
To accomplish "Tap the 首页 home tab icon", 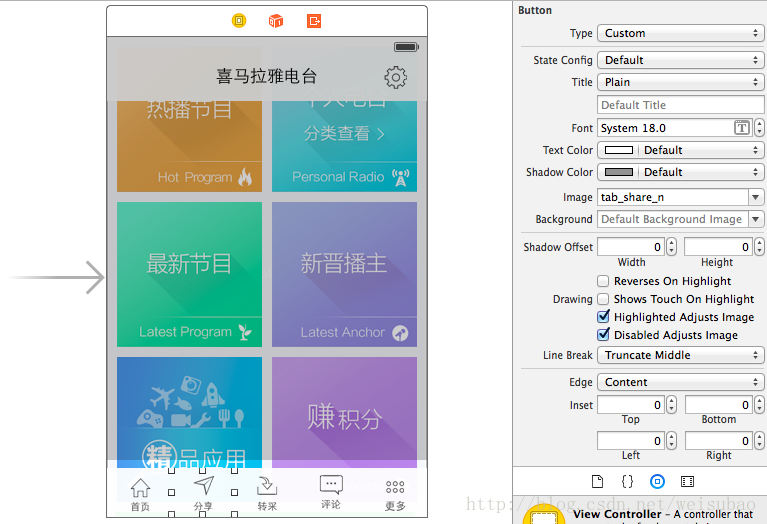I will point(140,487).
